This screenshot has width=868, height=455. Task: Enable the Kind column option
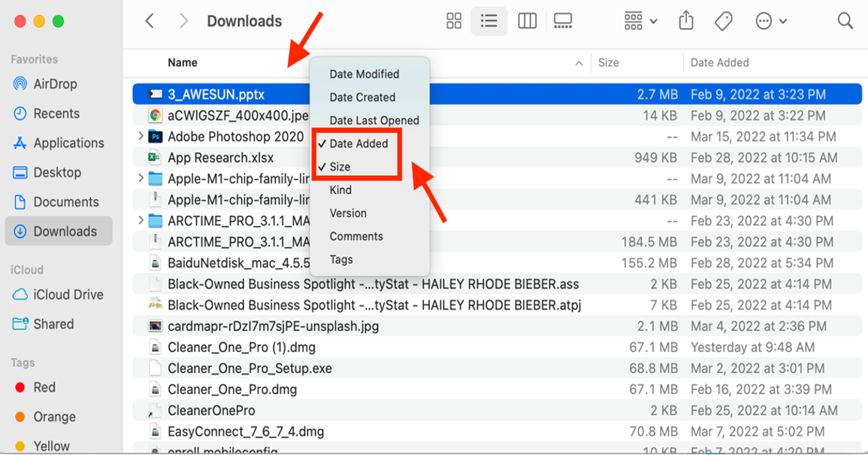tap(340, 190)
